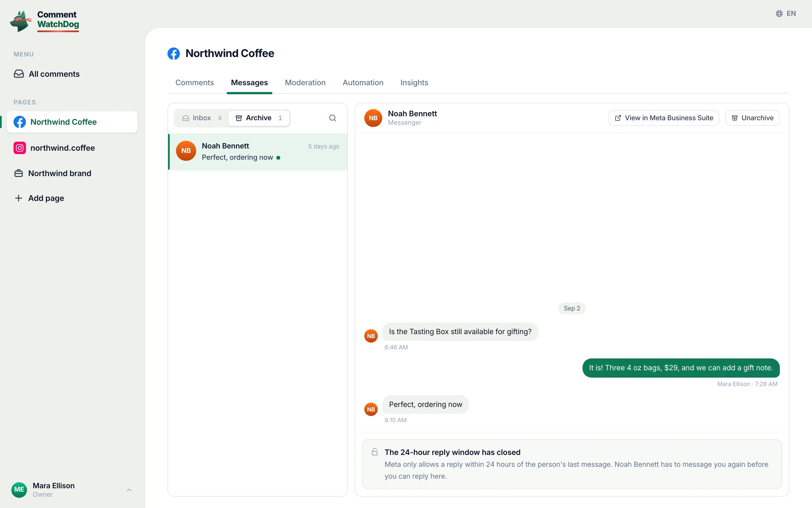812x508 pixels.
Task: Click the lock icon in the reply notice
Action: coord(374,452)
